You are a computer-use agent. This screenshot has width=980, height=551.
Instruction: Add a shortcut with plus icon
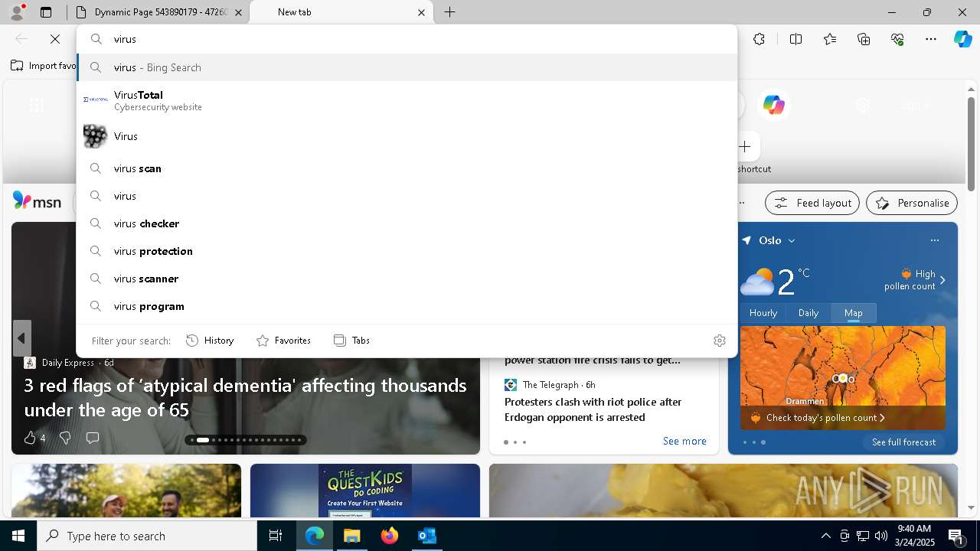pyautogui.click(x=744, y=146)
